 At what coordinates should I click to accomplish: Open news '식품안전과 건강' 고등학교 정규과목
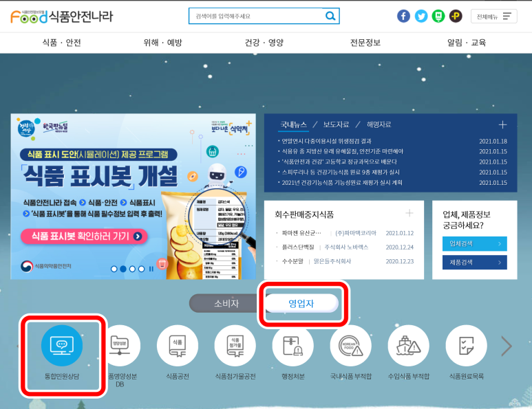click(339, 162)
